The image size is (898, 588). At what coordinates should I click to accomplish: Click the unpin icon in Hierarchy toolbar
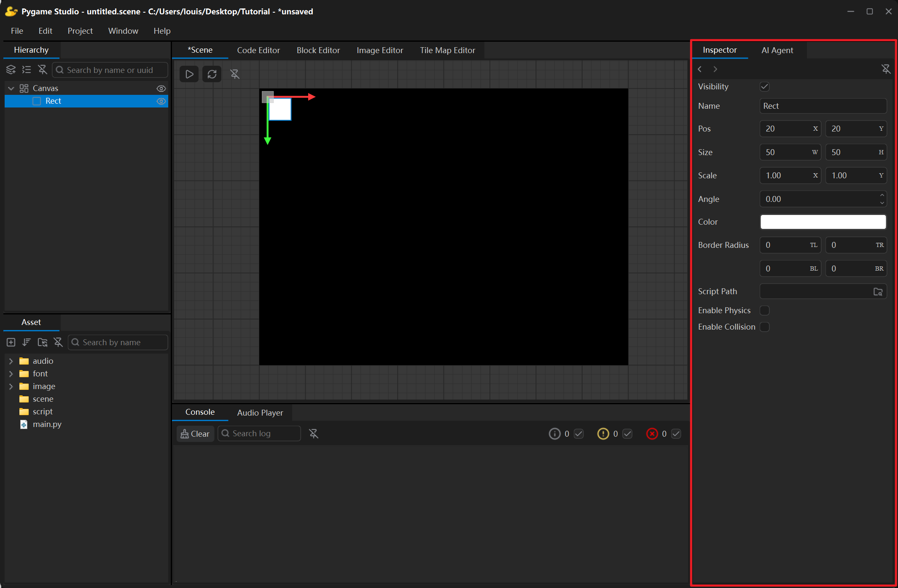click(43, 70)
